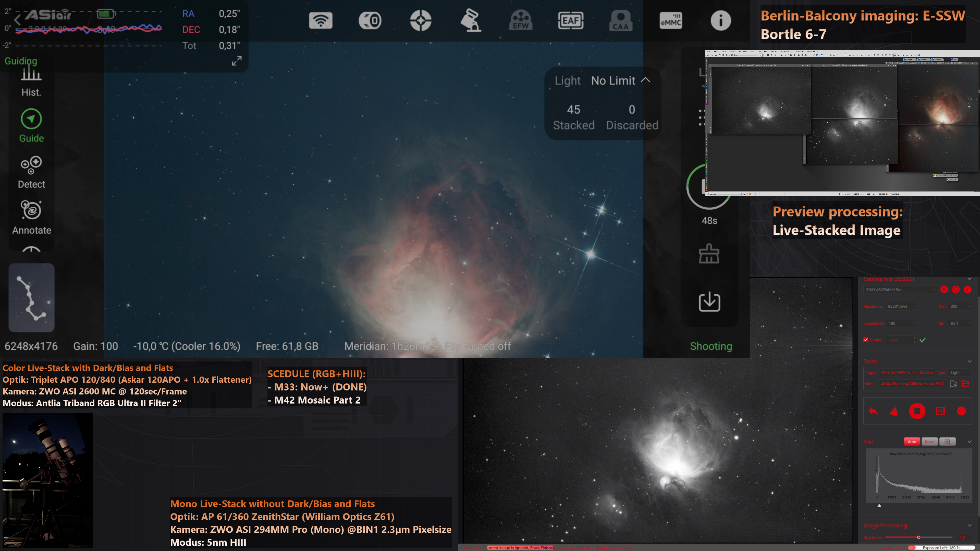Save the stacked image with download icon
The height and width of the screenshot is (551, 980).
(x=709, y=302)
